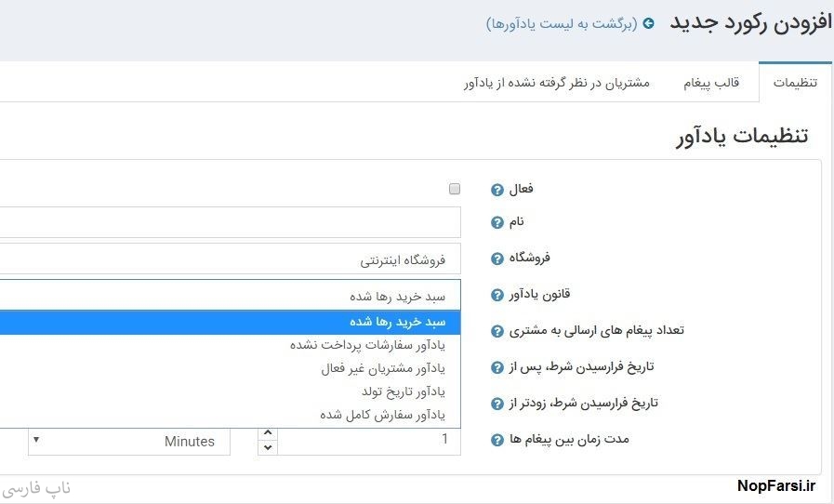Click help icon beside نام field
This screenshot has width=834, height=504.
tap(496, 222)
